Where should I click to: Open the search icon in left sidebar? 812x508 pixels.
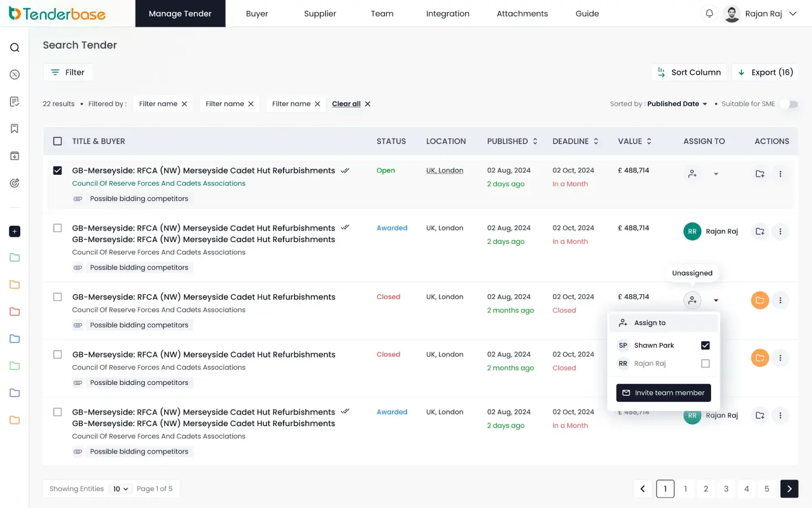(x=15, y=48)
